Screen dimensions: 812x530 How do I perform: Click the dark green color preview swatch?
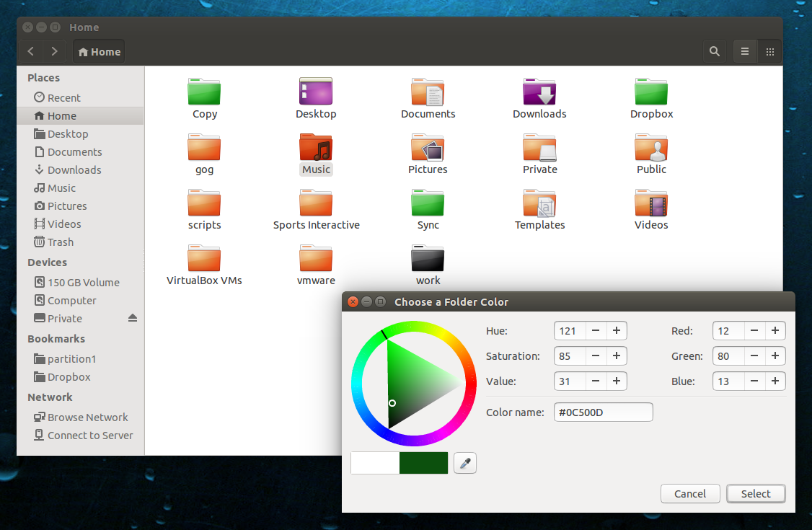(423, 462)
